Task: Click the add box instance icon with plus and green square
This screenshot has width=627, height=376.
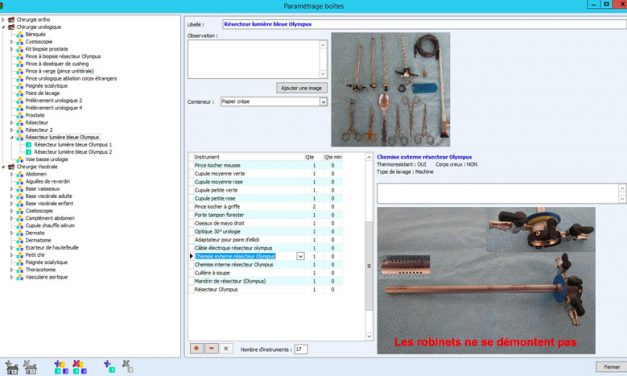Action: (x=110, y=366)
